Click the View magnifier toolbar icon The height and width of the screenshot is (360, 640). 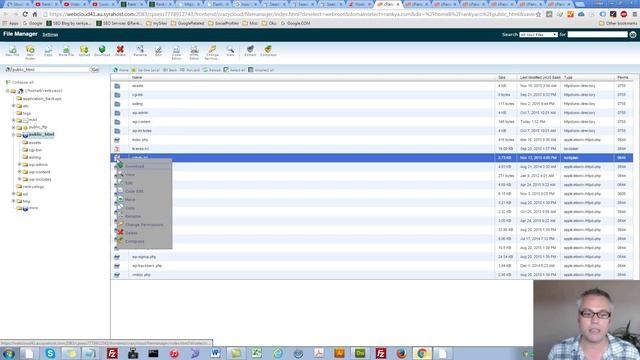(230, 51)
